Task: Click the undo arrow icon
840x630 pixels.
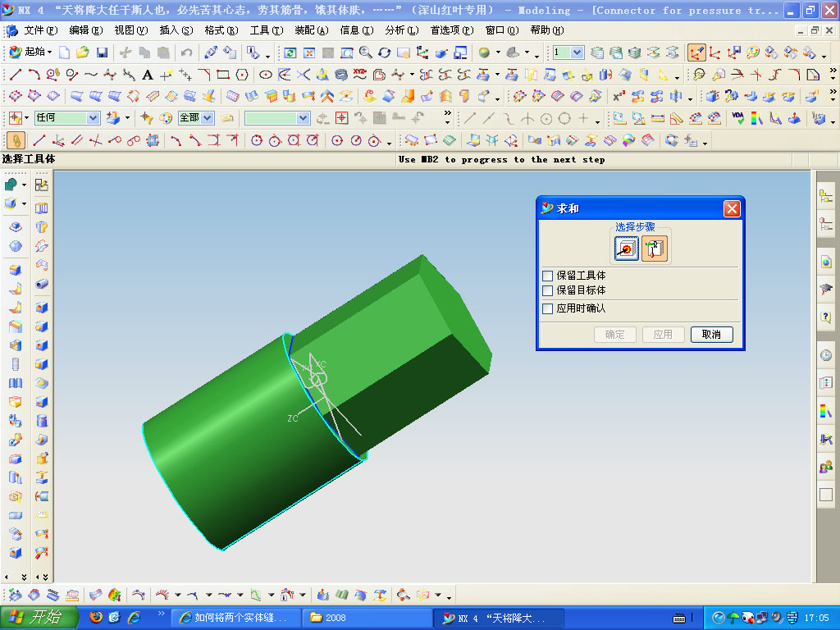Action: 186,52
